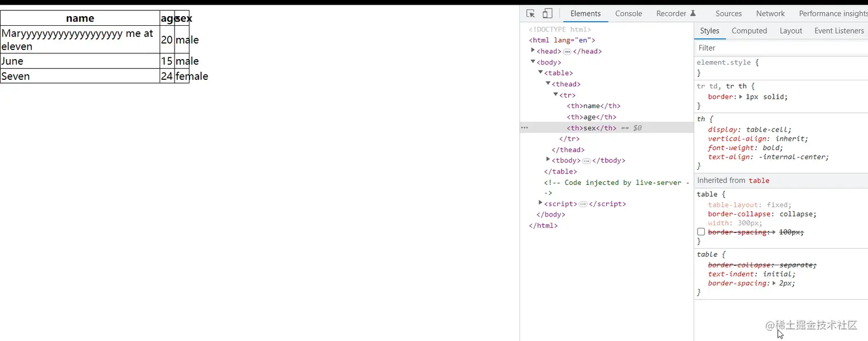Collapse the table element arrow
Viewport: 868px width, 341px height.
(x=540, y=72)
